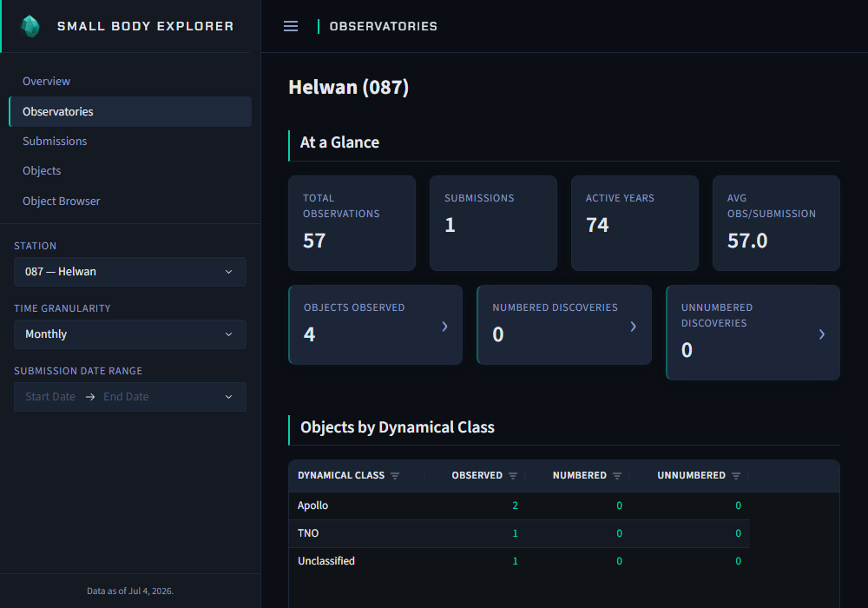Click the "Data as of Jul 4, 2026" footer
The height and width of the screenshot is (608, 868).
pyautogui.click(x=130, y=591)
